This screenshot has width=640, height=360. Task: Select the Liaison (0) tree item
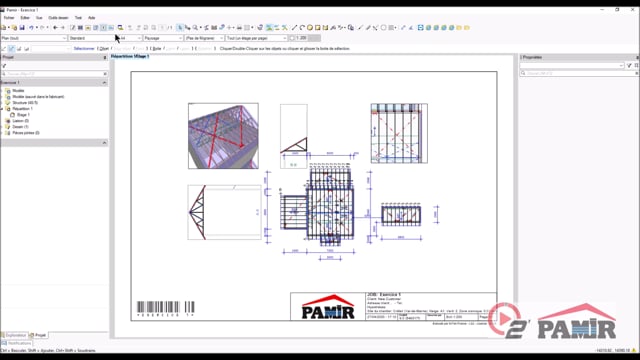tap(20, 121)
